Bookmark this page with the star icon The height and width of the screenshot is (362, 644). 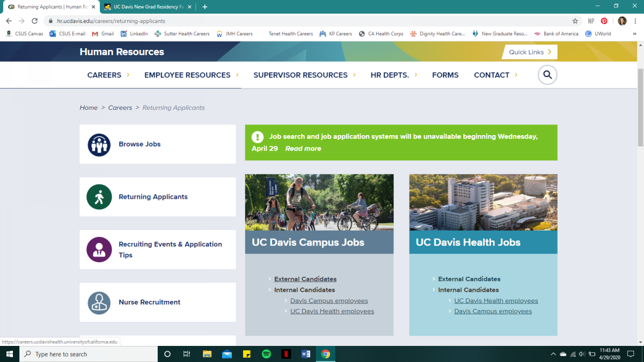coord(575,21)
